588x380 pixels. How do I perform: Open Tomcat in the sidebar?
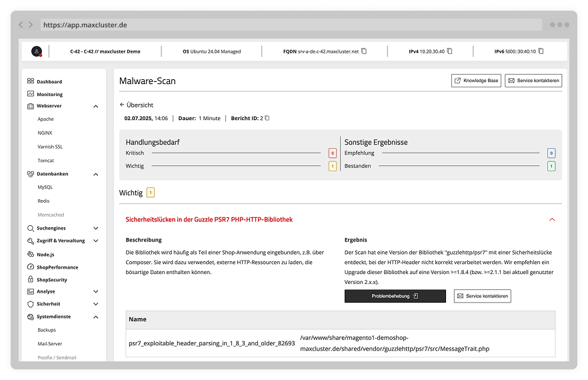pos(46,161)
